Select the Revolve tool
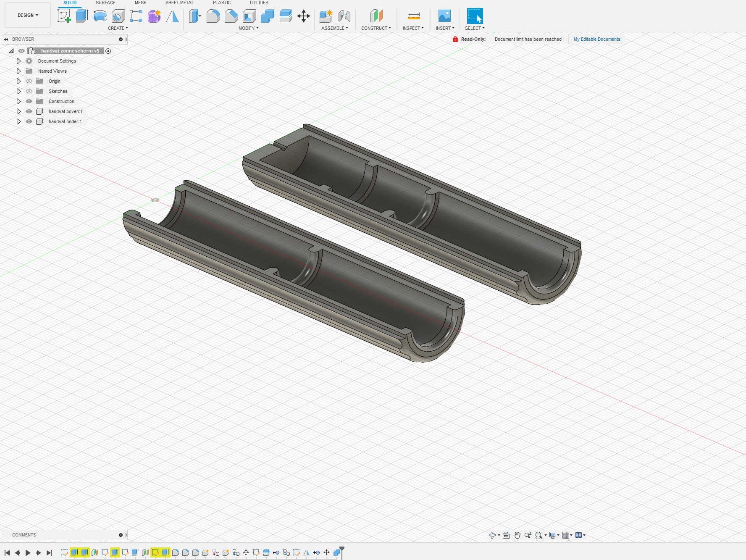The width and height of the screenshot is (746, 560). [100, 16]
